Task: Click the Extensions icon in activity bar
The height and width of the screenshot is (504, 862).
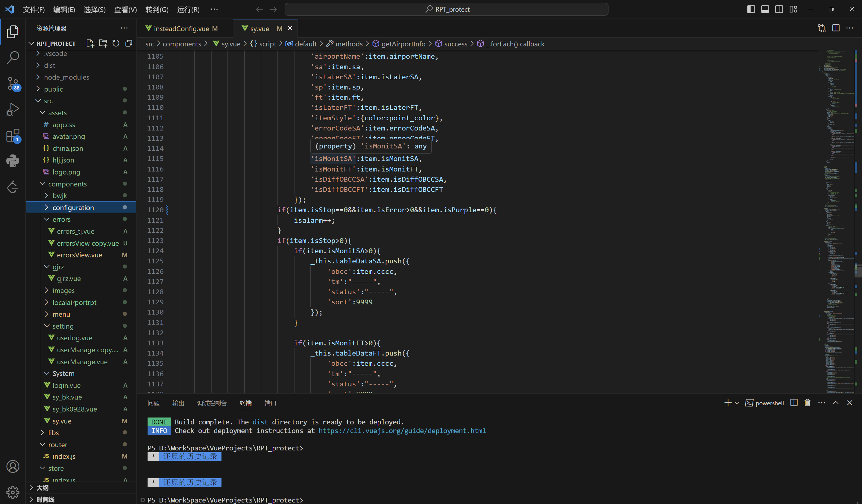Action: (13, 134)
